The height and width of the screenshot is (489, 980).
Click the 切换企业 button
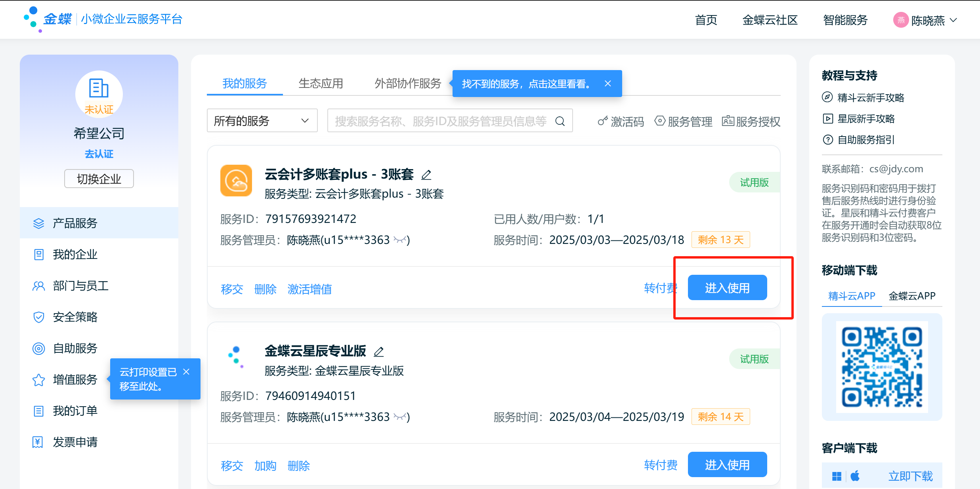click(99, 179)
